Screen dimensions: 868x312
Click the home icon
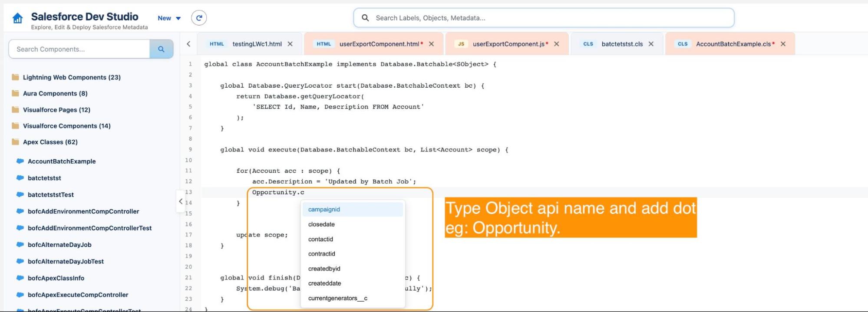(17, 18)
